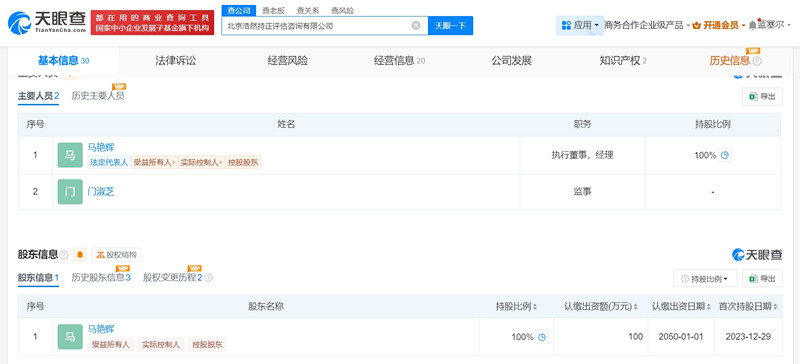Click the 2023-12-29 date cell
The height and width of the screenshot is (364, 800).
point(748,337)
